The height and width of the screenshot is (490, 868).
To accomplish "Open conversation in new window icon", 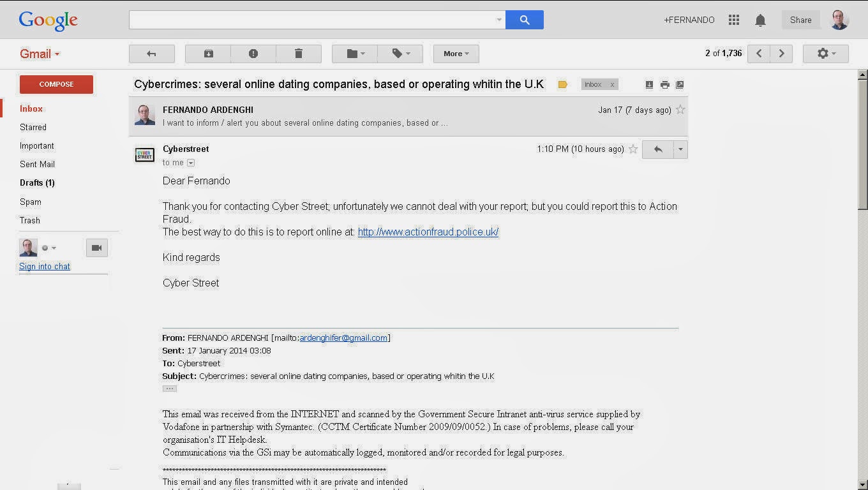I will coord(680,84).
